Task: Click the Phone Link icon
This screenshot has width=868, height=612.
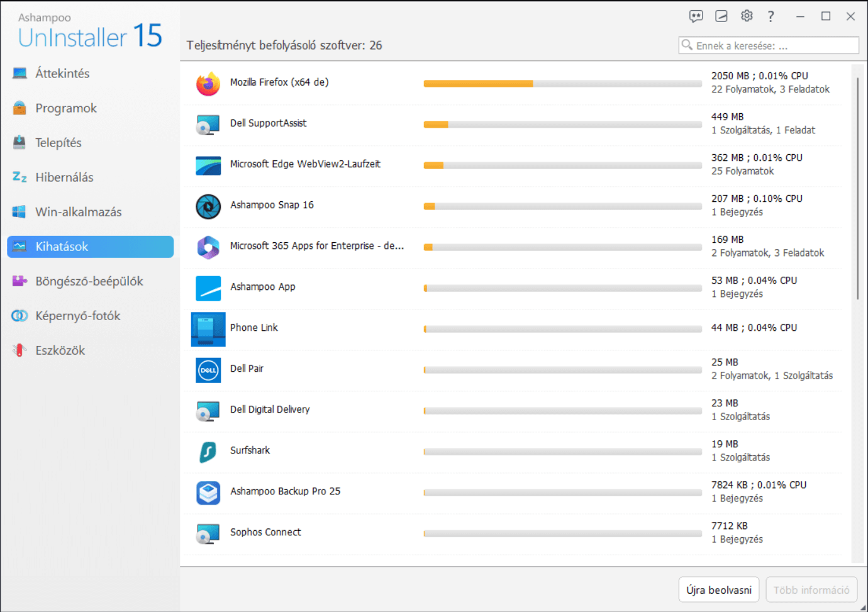Action: click(208, 329)
